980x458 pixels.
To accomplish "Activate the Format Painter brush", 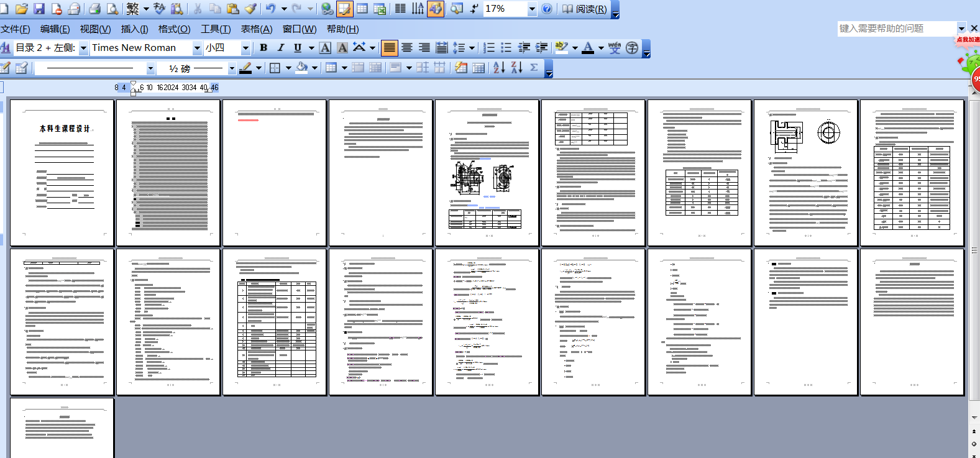I will [250, 9].
